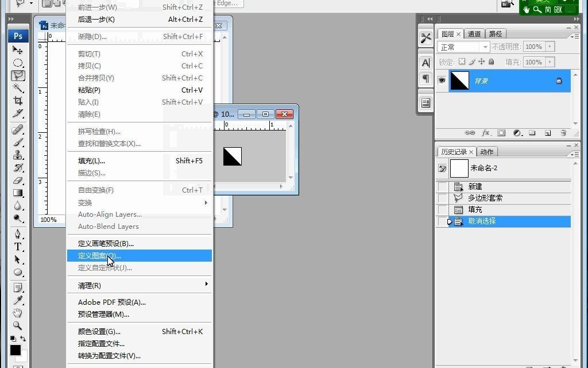Click the 未命名-2 snapshot thumbnail

(459, 168)
